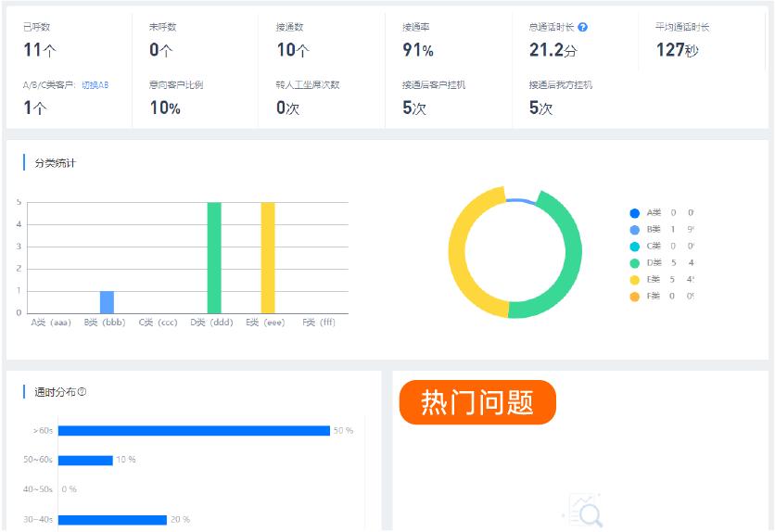775x532 pixels.
Task: Click the 转人工坐席次数 value 0次
Action: (x=287, y=108)
